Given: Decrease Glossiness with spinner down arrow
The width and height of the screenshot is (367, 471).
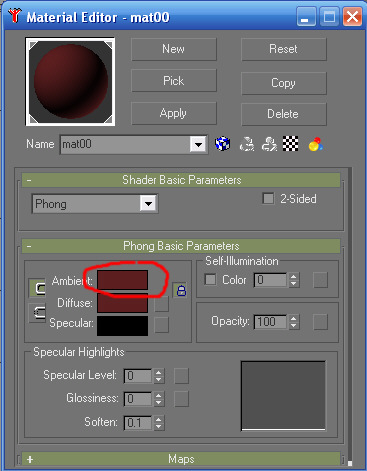Looking at the screenshot, I should coord(159,402).
